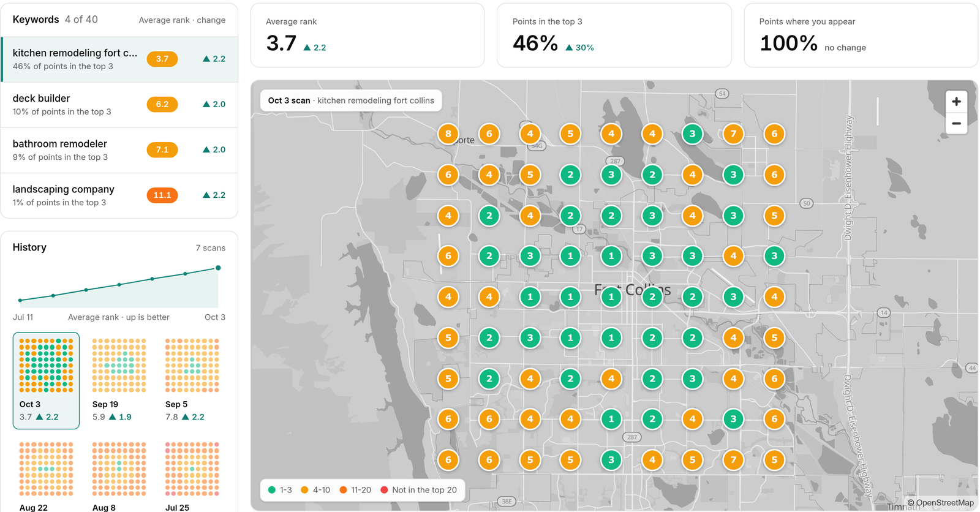Click the Points where you appear card

click(x=861, y=36)
